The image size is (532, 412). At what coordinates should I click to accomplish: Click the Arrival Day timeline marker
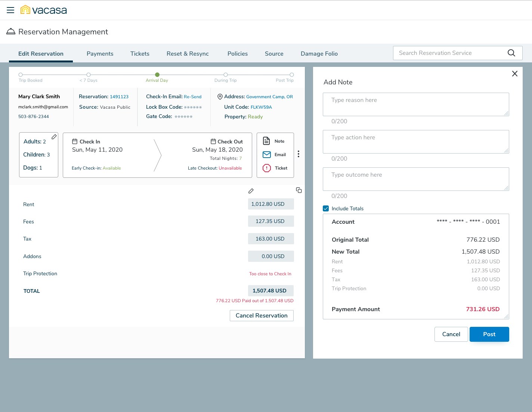(x=157, y=75)
